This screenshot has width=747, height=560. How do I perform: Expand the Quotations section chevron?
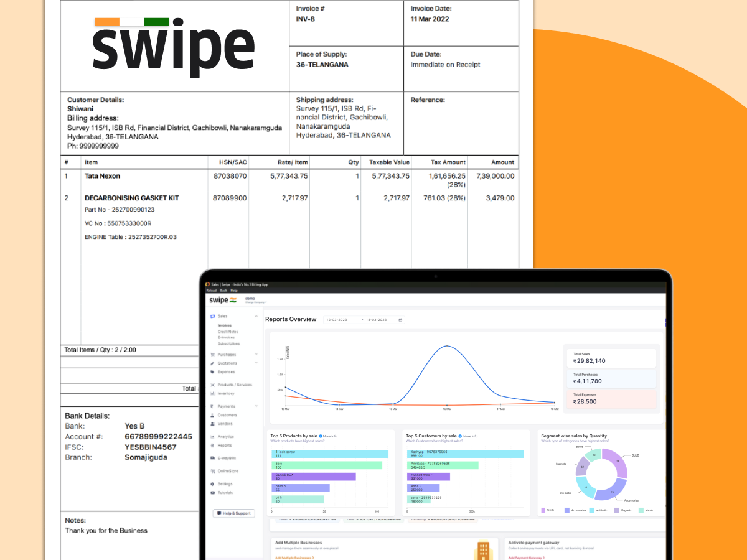(256, 363)
